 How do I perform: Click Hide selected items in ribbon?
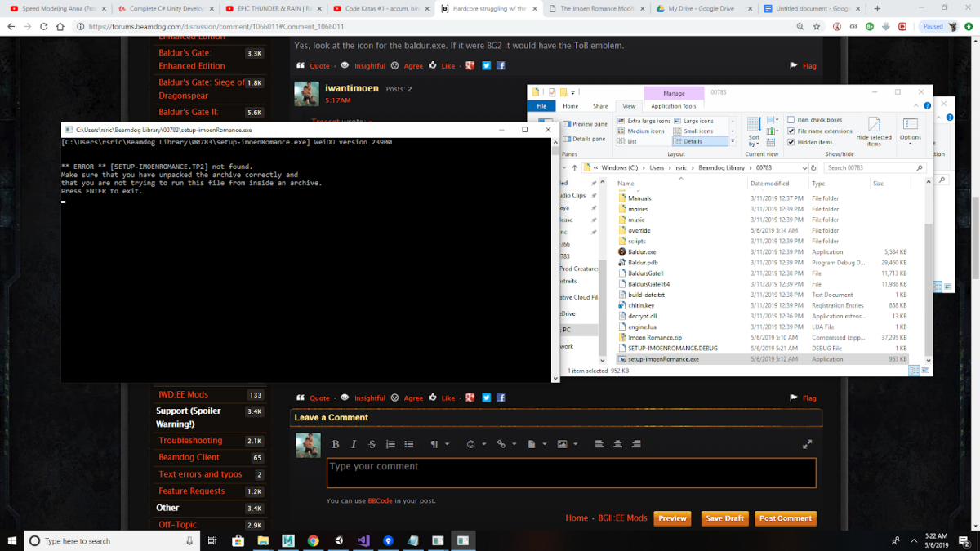point(874,131)
